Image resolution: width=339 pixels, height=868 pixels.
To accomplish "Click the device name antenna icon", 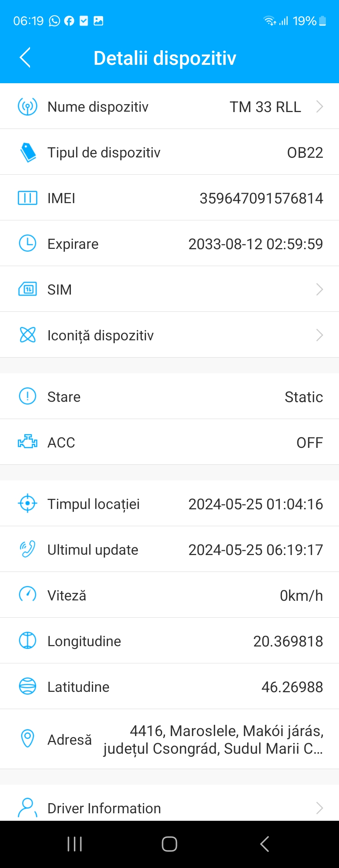I will (x=27, y=107).
